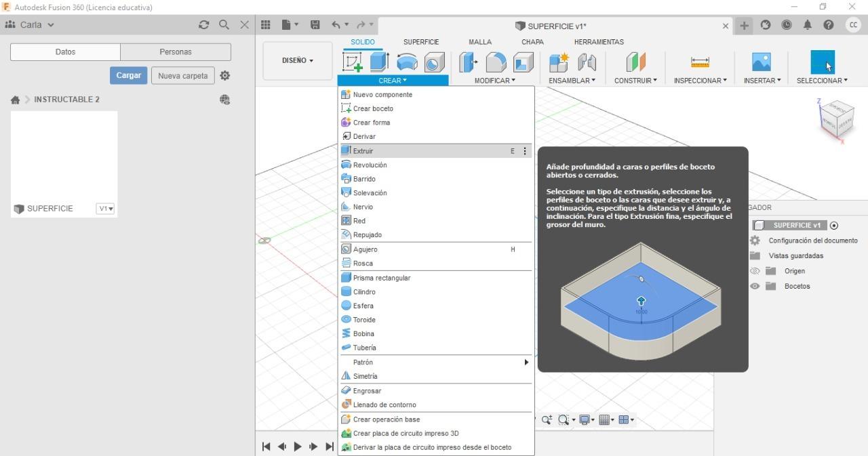The width and height of the screenshot is (868, 456).
Task: Choose Crear boceto from the menu
Action: click(x=435, y=108)
